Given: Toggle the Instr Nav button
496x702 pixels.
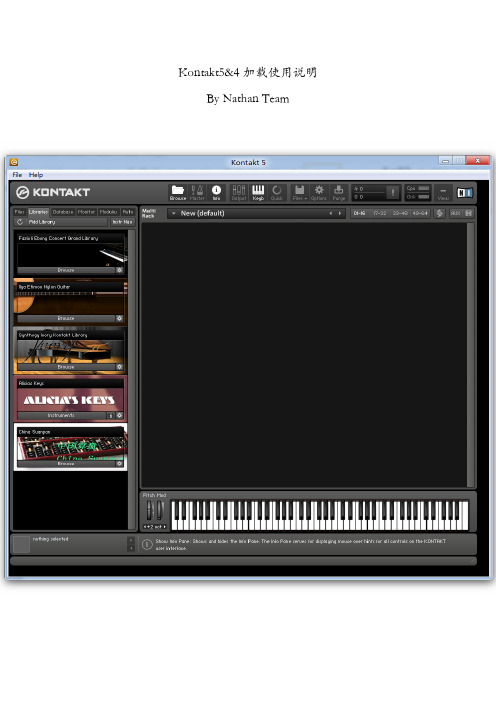Looking at the screenshot, I should coord(122,222).
